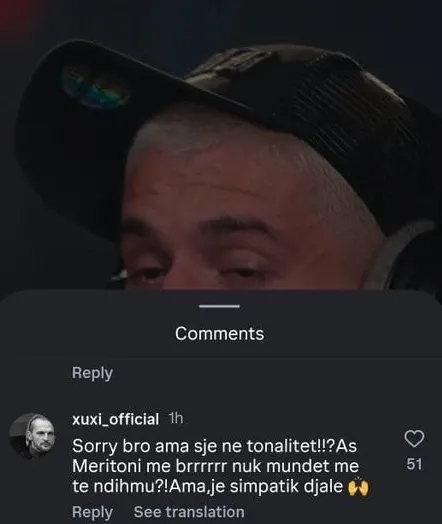Click the dark background above the cap
This screenshot has height=524, width=442.
[x=220, y=20]
